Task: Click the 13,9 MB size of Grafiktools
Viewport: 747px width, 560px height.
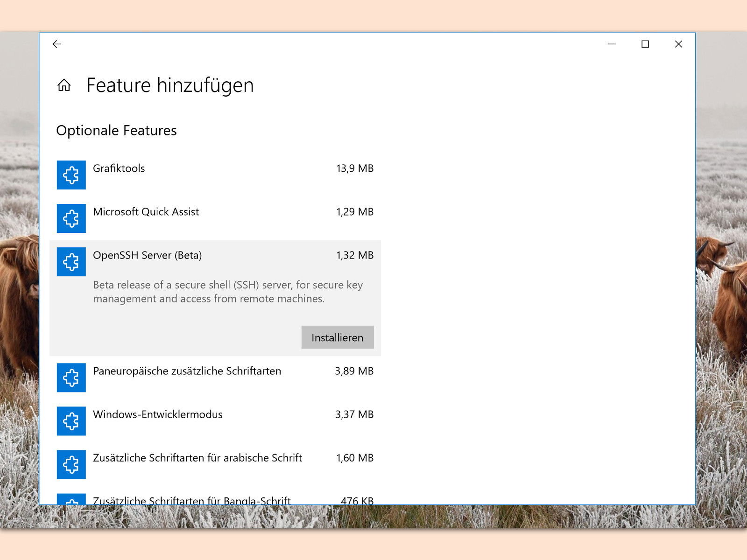Action: [x=355, y=168]
